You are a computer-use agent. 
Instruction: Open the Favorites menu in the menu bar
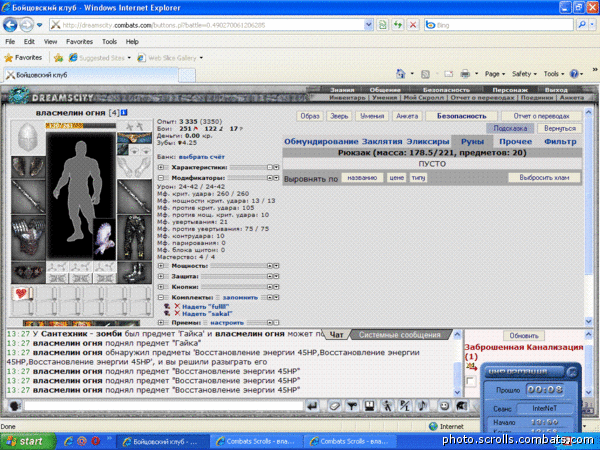79,42
